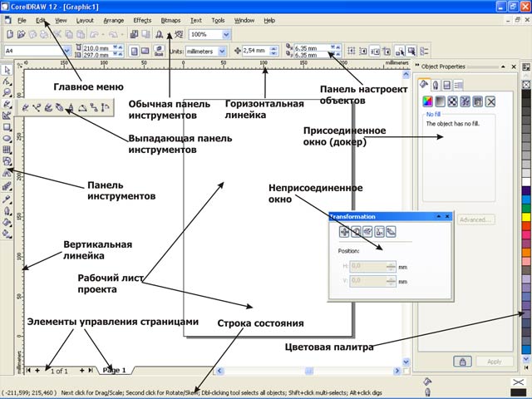Screen dimensions: 532x399
Task: Click the No Color swatch in palette
Action: coord(526,84)
